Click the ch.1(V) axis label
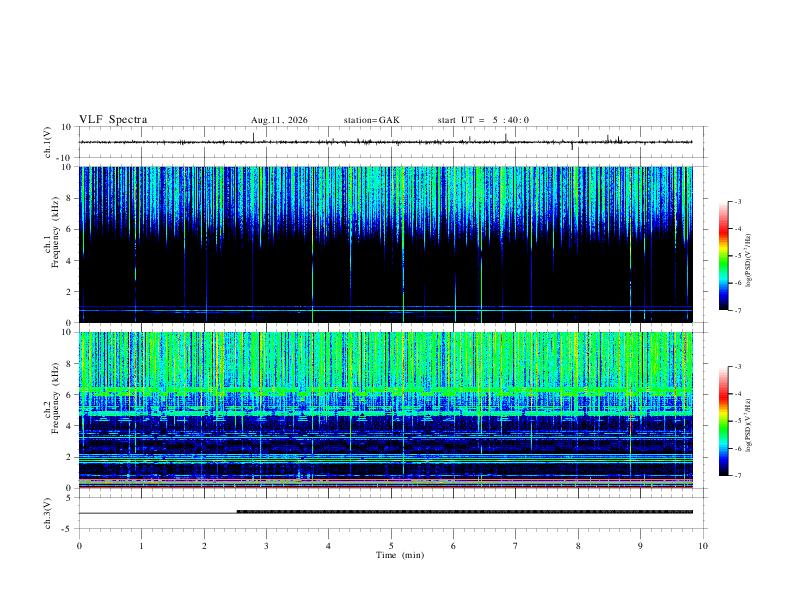The width and height of the screenshot is (792, 612). pos(48,142)
